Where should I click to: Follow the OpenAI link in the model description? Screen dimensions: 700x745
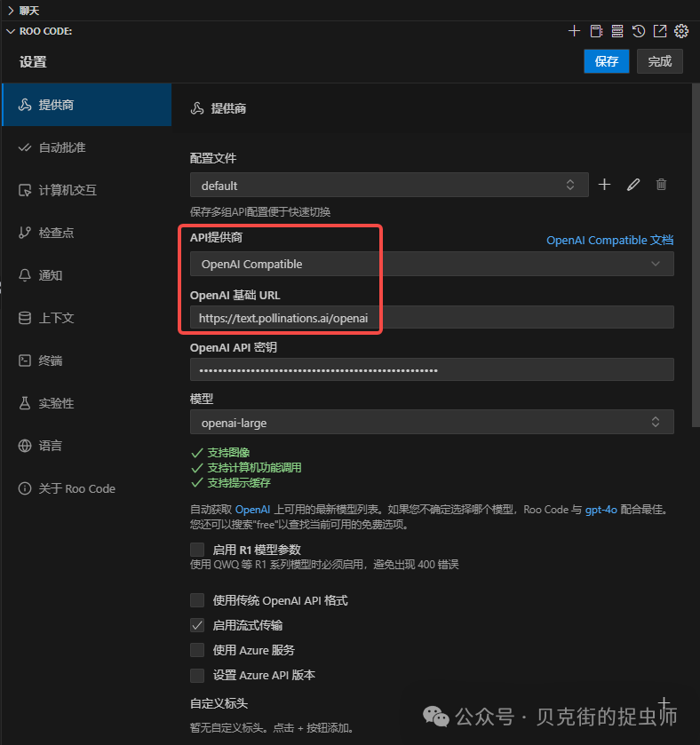pyautogui.click(x=252, y=510)
